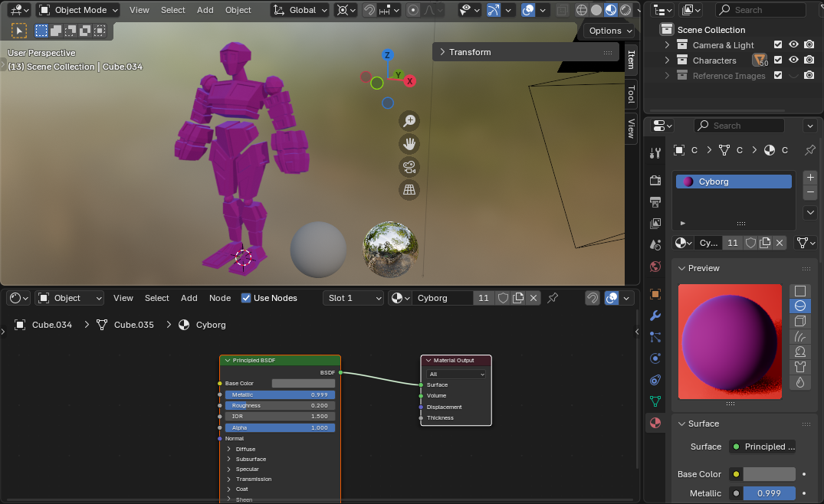Open the Render properties tab
824x504 pixels.
tap(655, 181)
